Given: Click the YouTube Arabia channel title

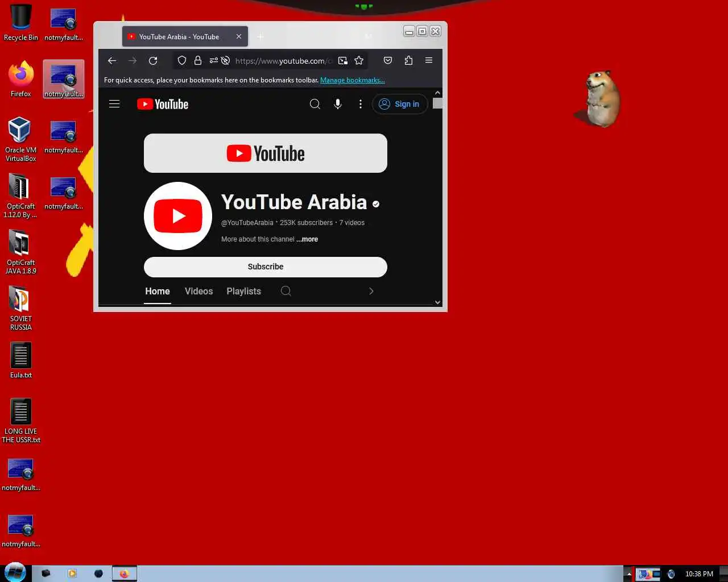Looking at the screenshot, I should click(x=294, y=202).
